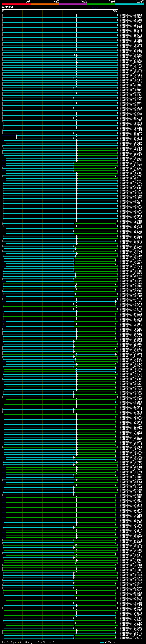Image resolution: width=146 pixels, height=644 pixels.
Task: Select the UniRef100_C5CR21 label
Action: 131,281
